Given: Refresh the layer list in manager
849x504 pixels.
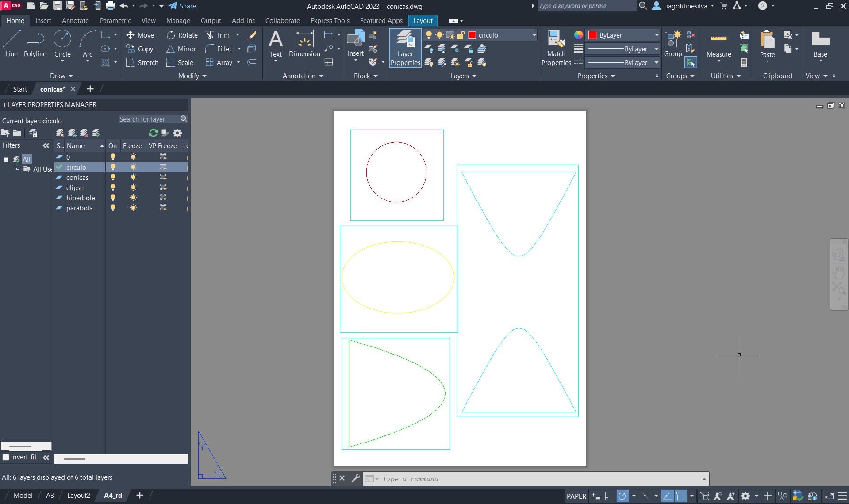Looking at the screenshot, I should (x=153, y=133).
